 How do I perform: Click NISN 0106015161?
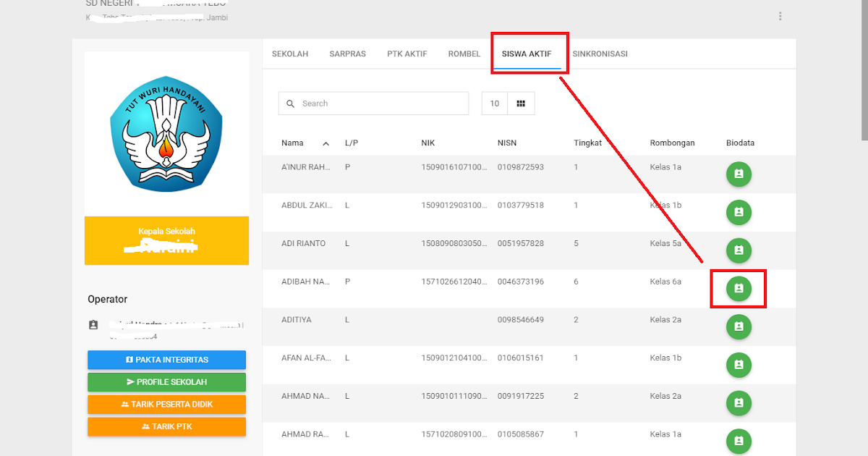point(521,358)
